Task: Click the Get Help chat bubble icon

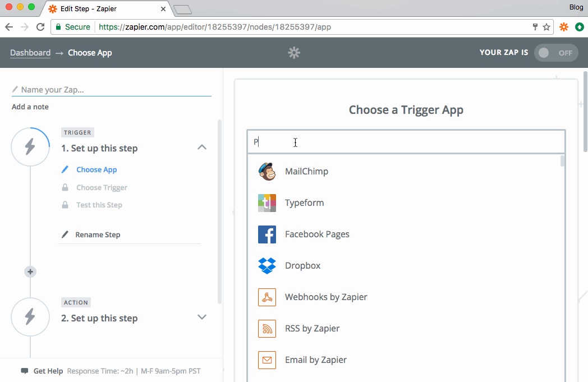Action: [x=25, y=371]
